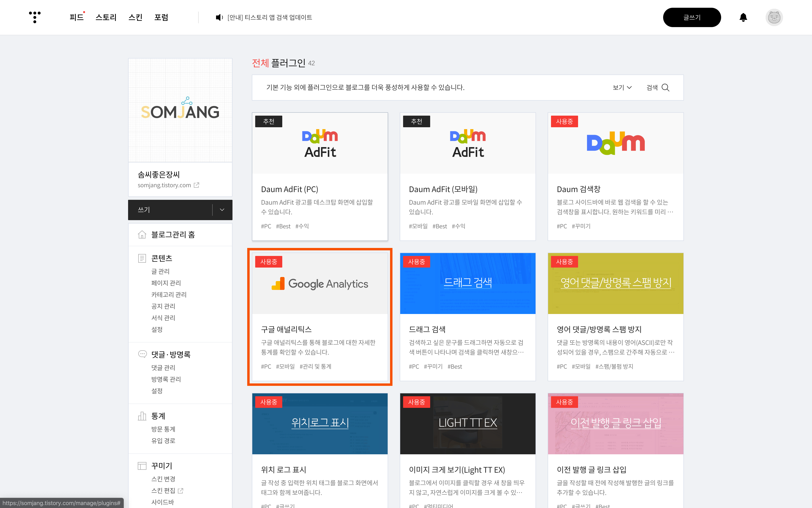
Task: Click the 솜씨좋은장씨 blog name
Action: [159, 174]
